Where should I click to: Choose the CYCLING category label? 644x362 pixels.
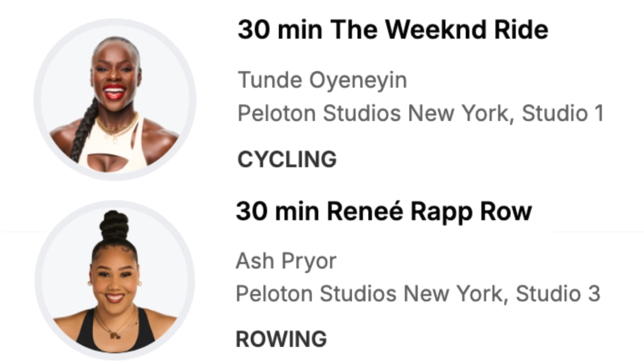pyautogui.click(x=287, y=159)
